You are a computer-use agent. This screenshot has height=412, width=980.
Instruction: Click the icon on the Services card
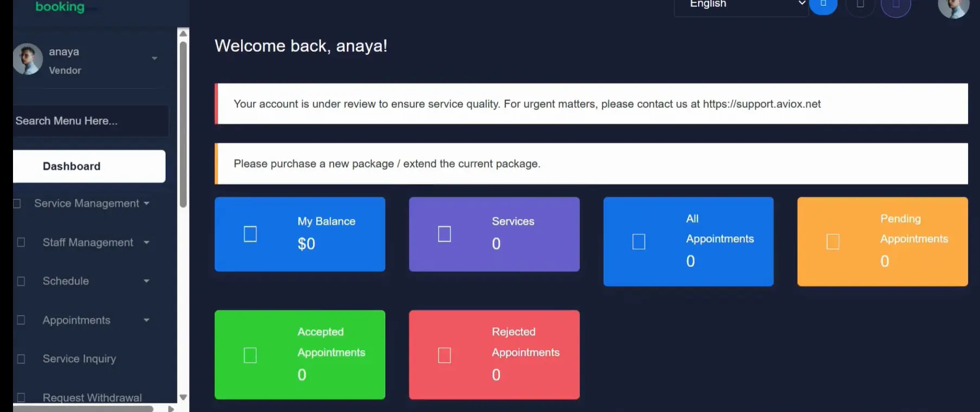point(444,234)
